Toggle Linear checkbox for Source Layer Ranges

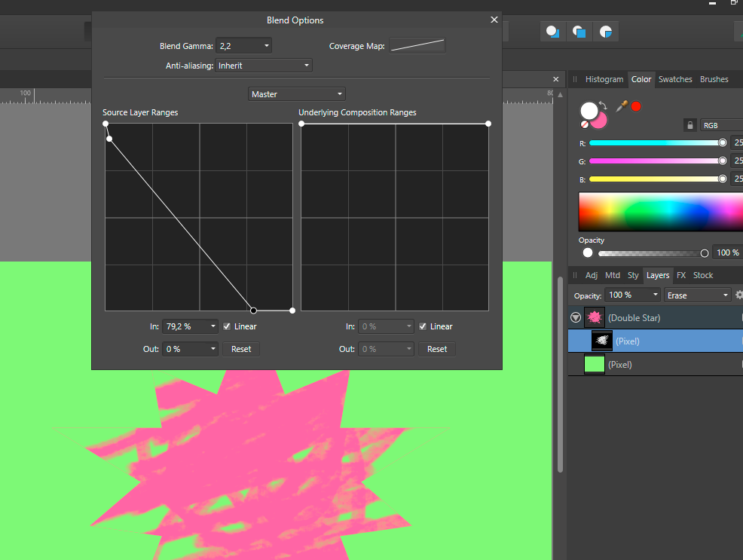pyautogui.click(x=227, y=326)
